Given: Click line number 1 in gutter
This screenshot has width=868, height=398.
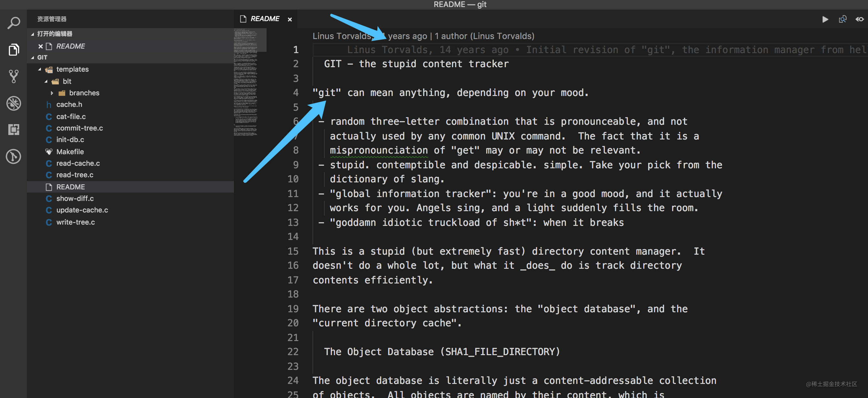Looking at the screenshot, I should click(x=296, y=50).
